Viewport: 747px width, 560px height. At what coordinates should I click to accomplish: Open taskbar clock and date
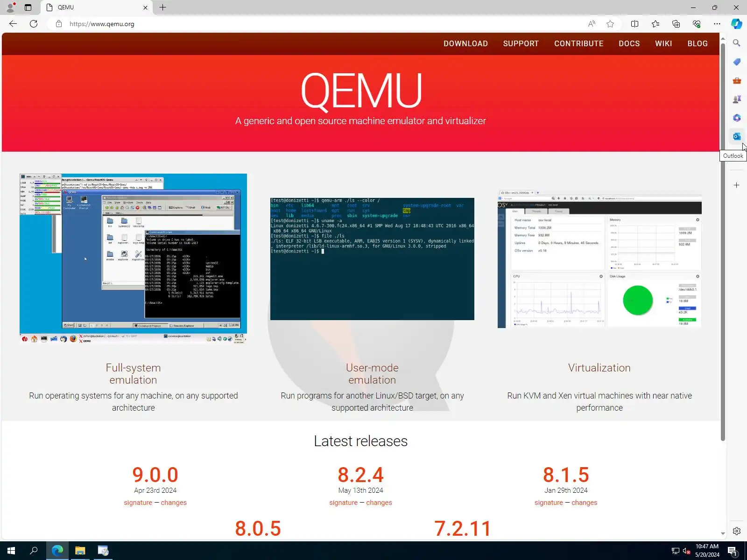click(x=707, y=551)
